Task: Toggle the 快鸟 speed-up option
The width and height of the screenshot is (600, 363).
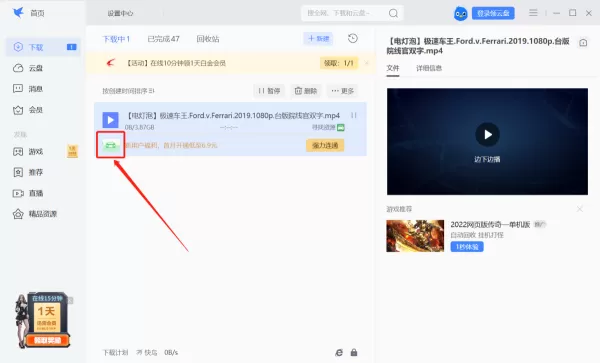Action: [147, 353]
